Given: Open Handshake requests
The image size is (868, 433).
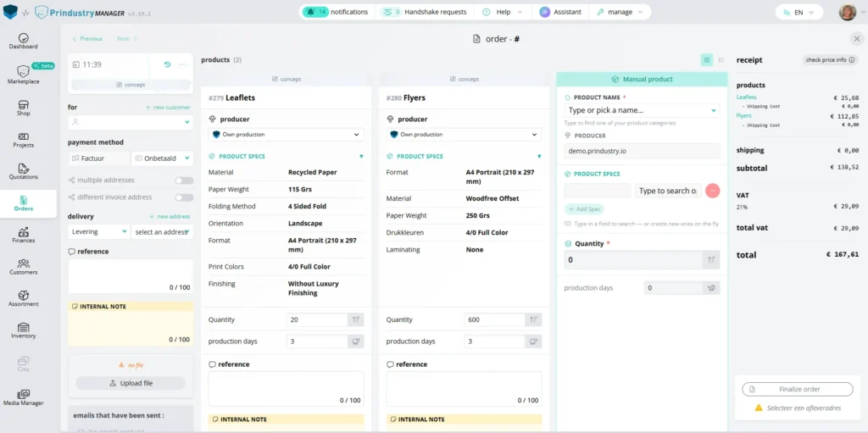Looking at the screenshot, I should coord(426,12).
